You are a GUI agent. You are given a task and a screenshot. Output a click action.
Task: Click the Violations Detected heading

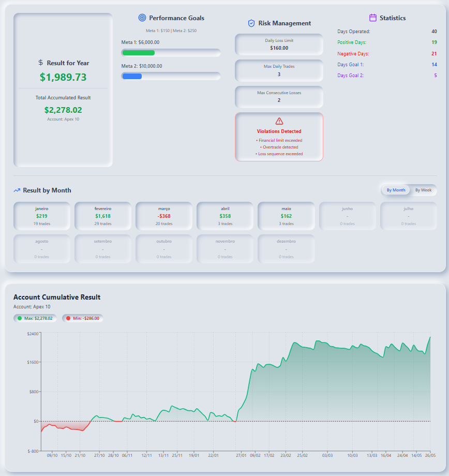tap(279, 131)
